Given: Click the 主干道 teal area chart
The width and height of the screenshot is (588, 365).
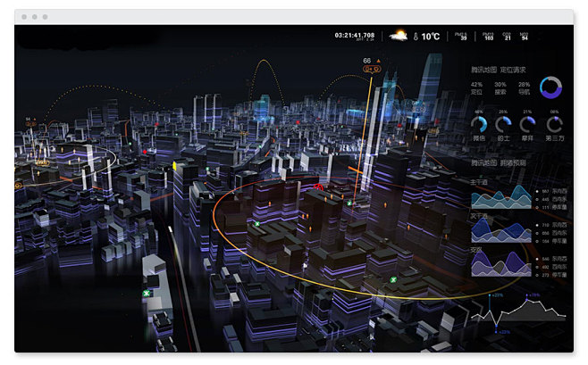Looking at the screenshot, I should (501, 197).
